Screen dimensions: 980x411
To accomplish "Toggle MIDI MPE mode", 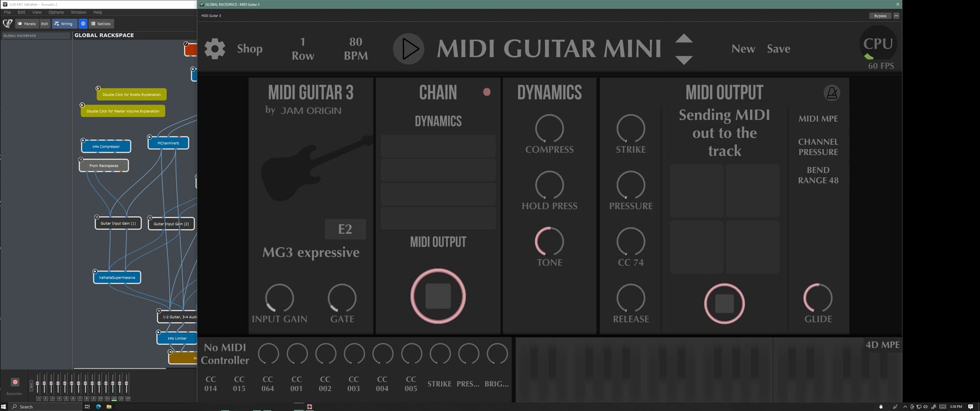I will (x=818, y=118).
